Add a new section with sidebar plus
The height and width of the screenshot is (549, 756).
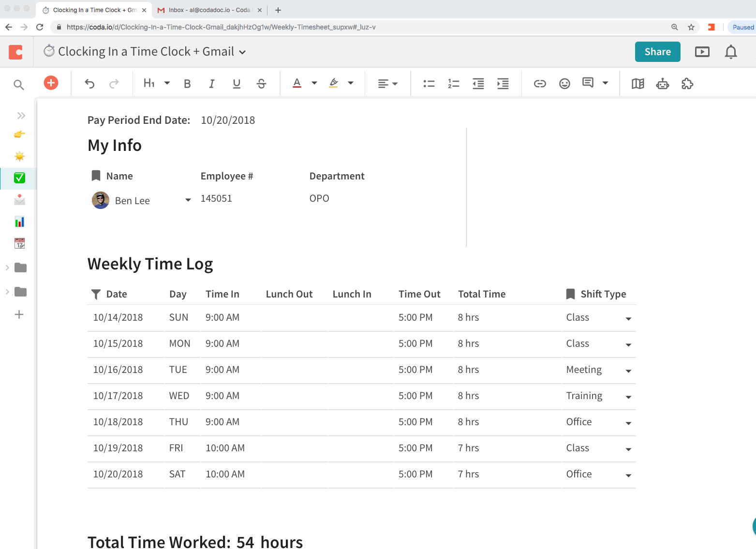coord(19,314)
